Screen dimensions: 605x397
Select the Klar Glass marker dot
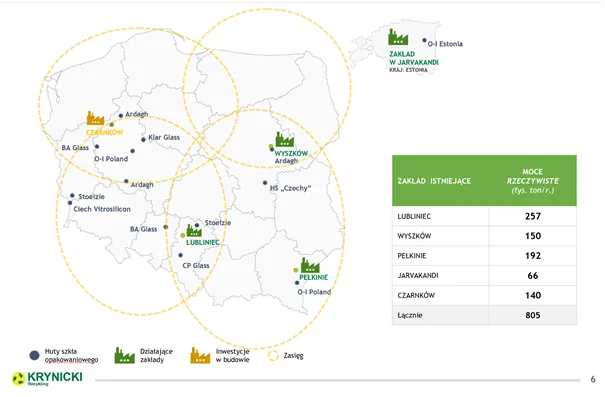coord(144,140)
